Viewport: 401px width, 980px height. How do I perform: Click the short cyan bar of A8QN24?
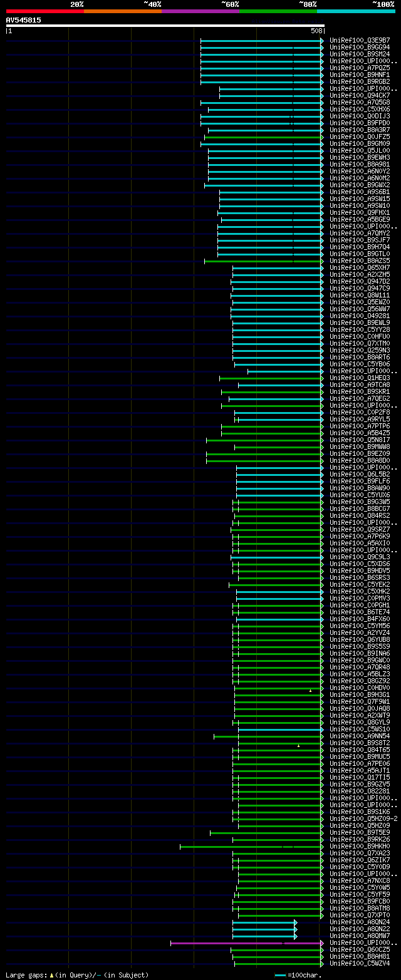pyautogui.click(x=264, y=922)
